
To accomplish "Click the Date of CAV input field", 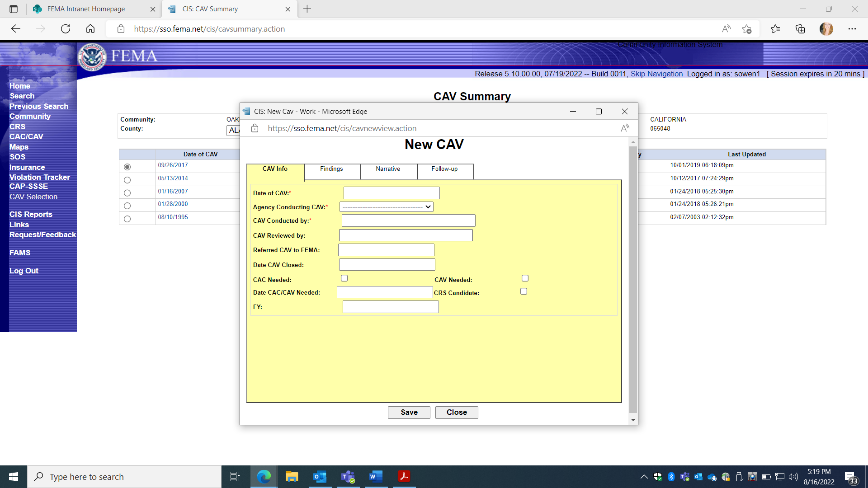I will (x=392, y=193).
